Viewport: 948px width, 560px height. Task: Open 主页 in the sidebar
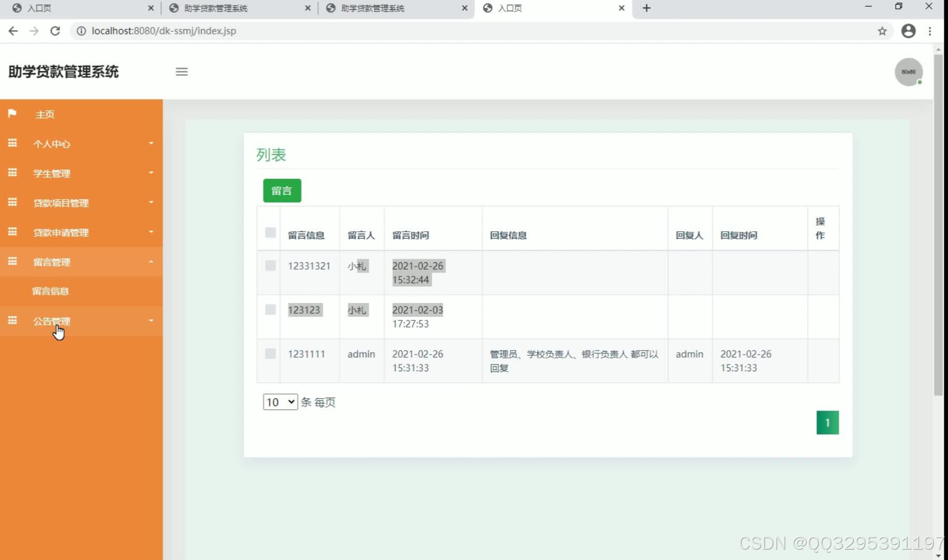[x=81, y=114]
